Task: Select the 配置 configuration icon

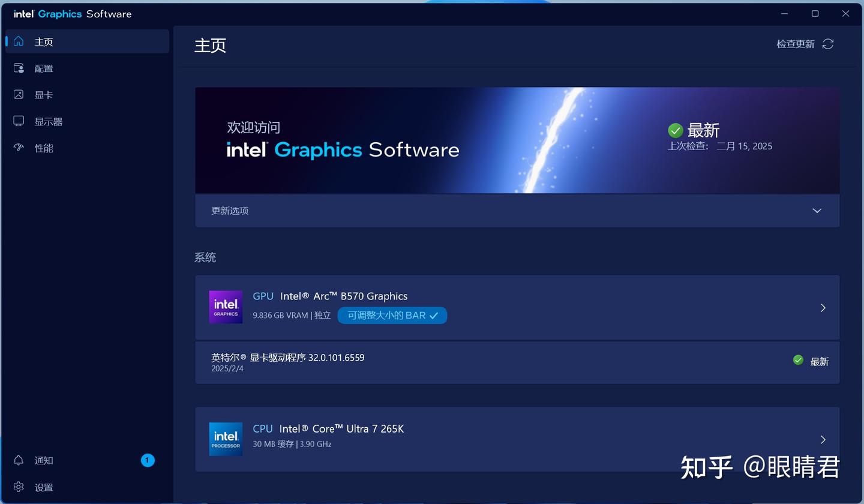Action: pos(20,68)
